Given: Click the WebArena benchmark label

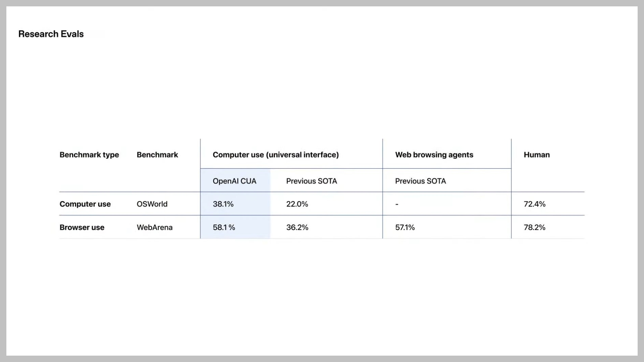Looking at the screenshot, I should (x=154, y=227).
